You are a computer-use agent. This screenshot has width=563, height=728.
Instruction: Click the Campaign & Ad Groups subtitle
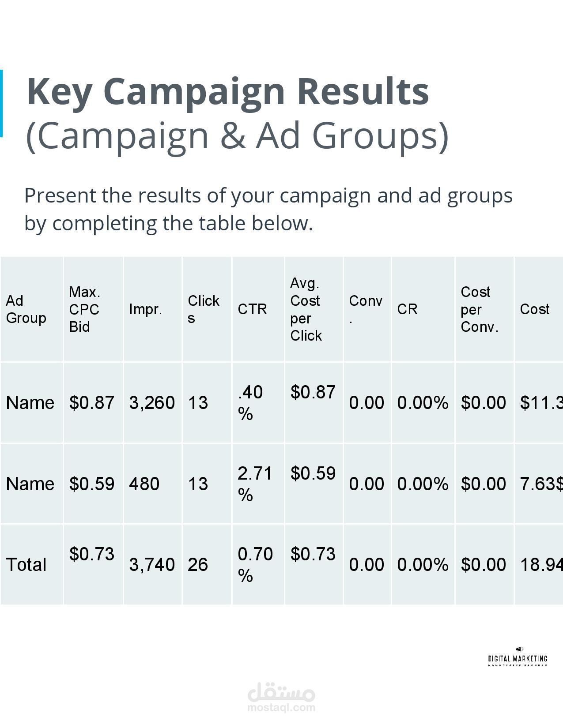(x=237, y=135)
